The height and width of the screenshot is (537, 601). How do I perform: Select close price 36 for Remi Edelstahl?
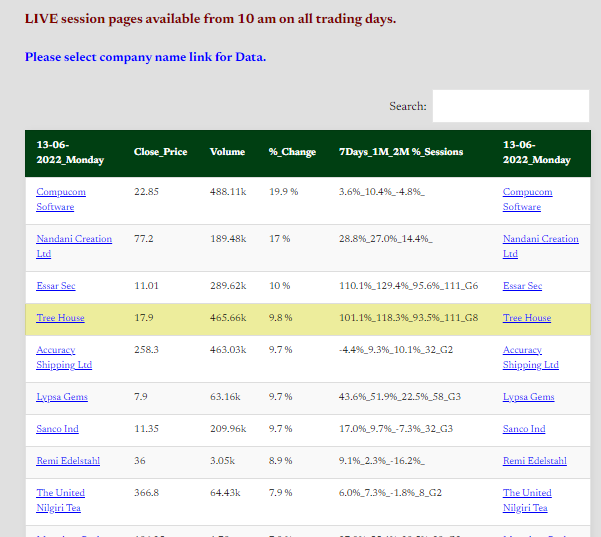coord(140,461)
